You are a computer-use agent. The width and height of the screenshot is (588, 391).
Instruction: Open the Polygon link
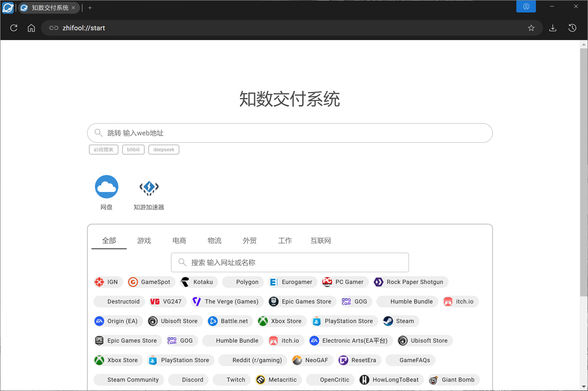243,282
